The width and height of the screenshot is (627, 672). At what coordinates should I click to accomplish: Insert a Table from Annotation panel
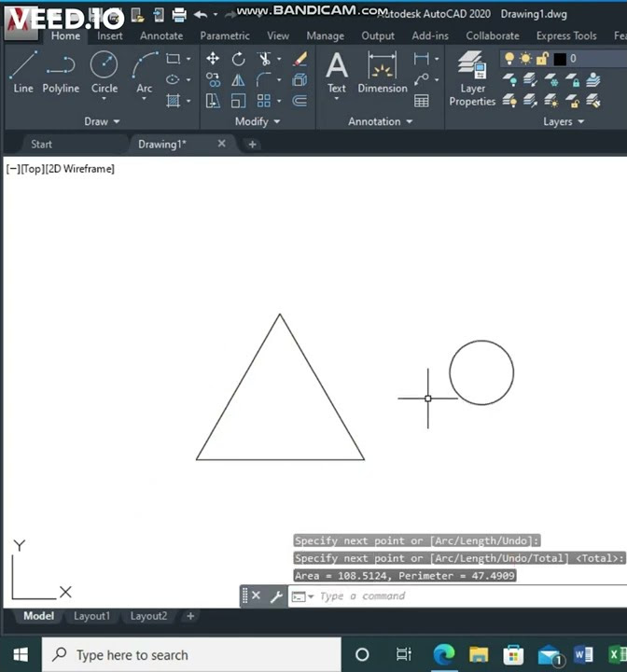[x=422, y=101]
